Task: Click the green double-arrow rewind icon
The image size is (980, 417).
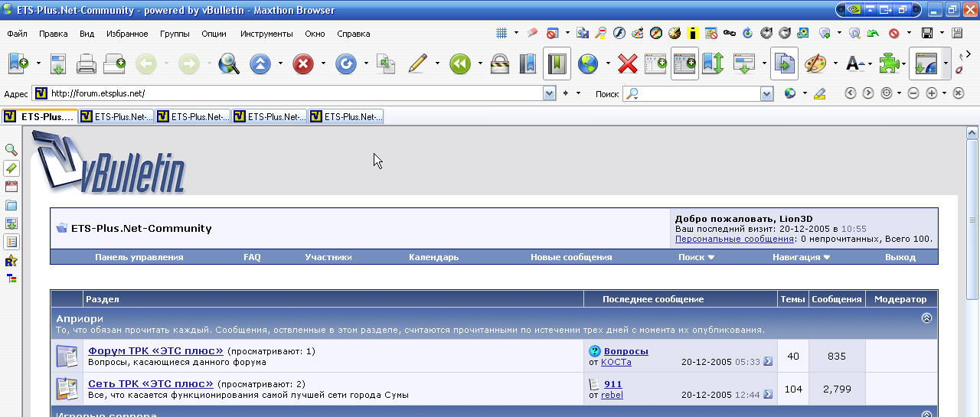Action: click(459, 64)
